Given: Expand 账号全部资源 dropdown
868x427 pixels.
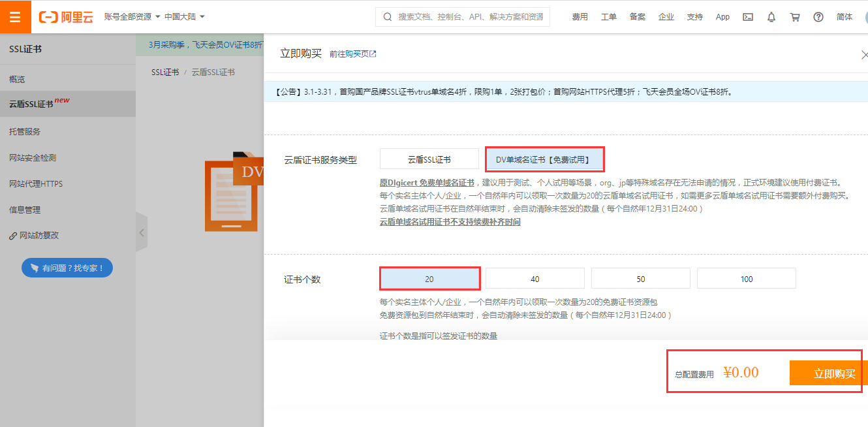Looking at the screenshot, I should click(x=132, y=16).
